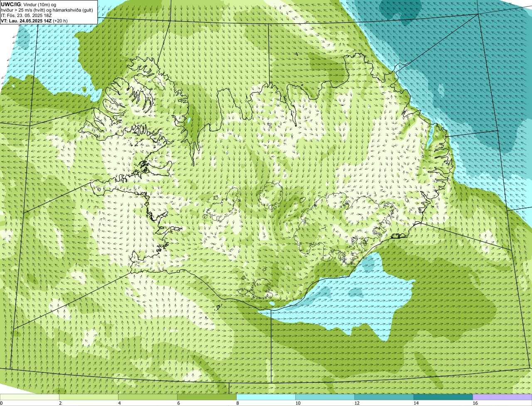Click the legend label '0'
This screenshot has width=532, height=406.
point(1,403)
